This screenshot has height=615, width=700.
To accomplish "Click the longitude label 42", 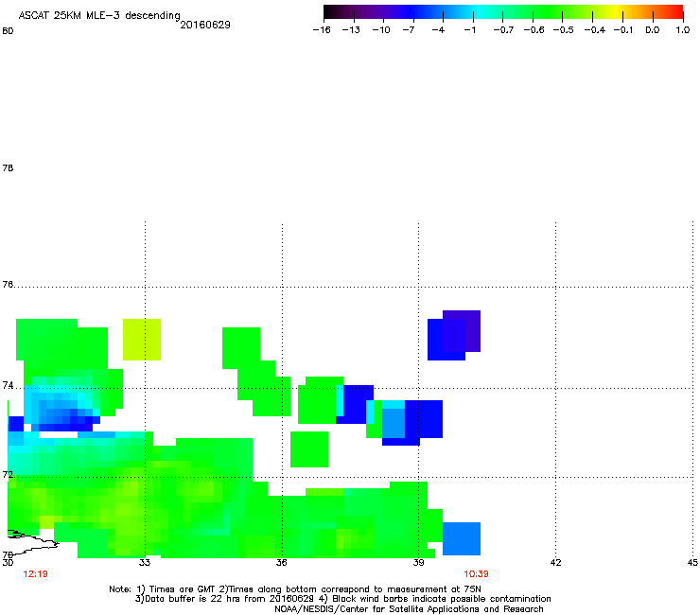I will [555, 562].
